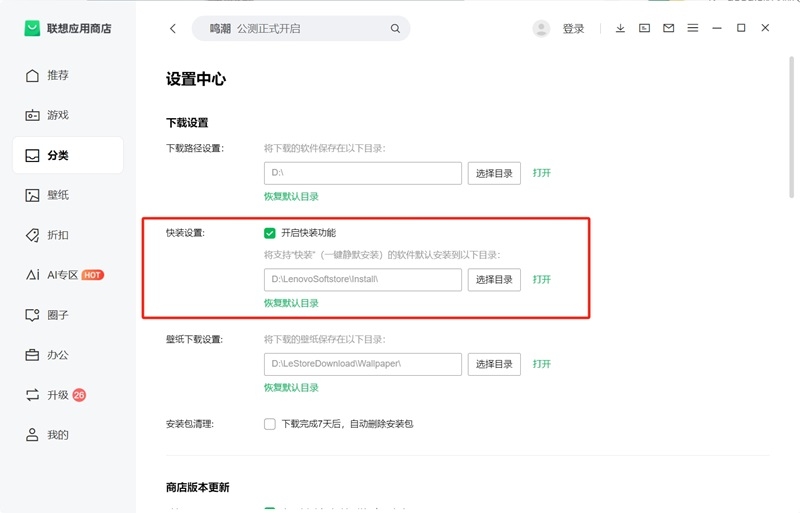Open the download manager icon
Image resolution: width=800 pixels, height=513 pixels.
(x=620, y=28)
